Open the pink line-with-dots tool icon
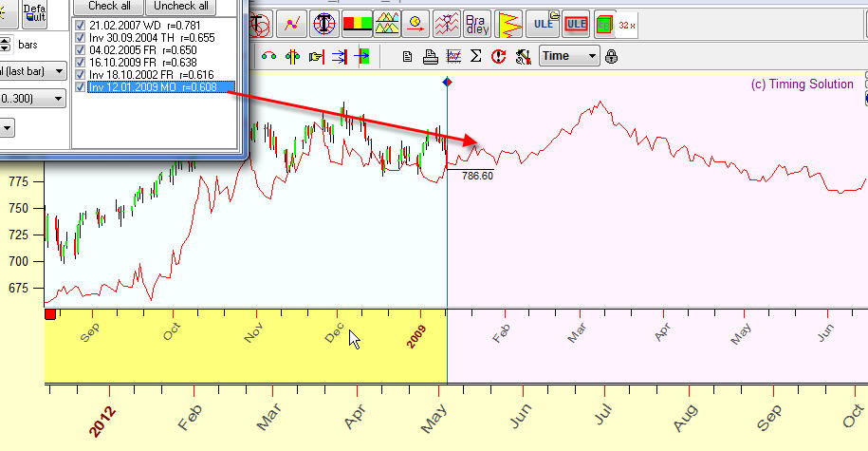This screenshot has height=451, width=868. click(x=292, y=25)
